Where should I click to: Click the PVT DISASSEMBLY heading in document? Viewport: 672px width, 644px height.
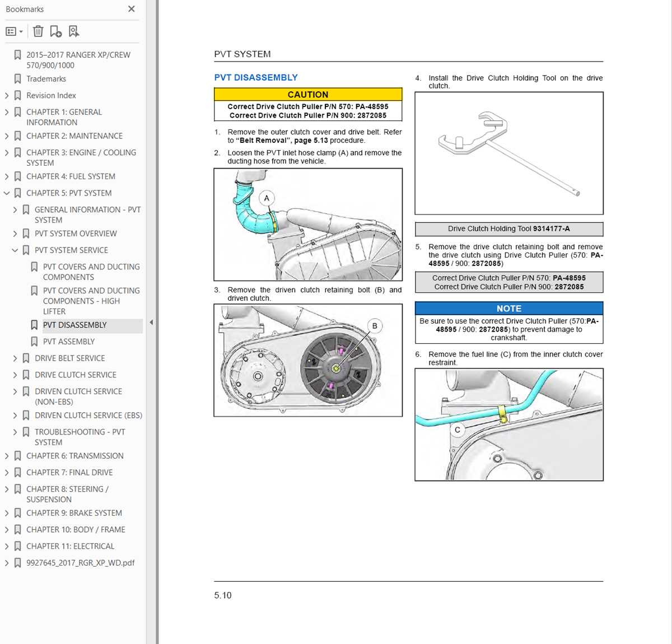point(255,78)
